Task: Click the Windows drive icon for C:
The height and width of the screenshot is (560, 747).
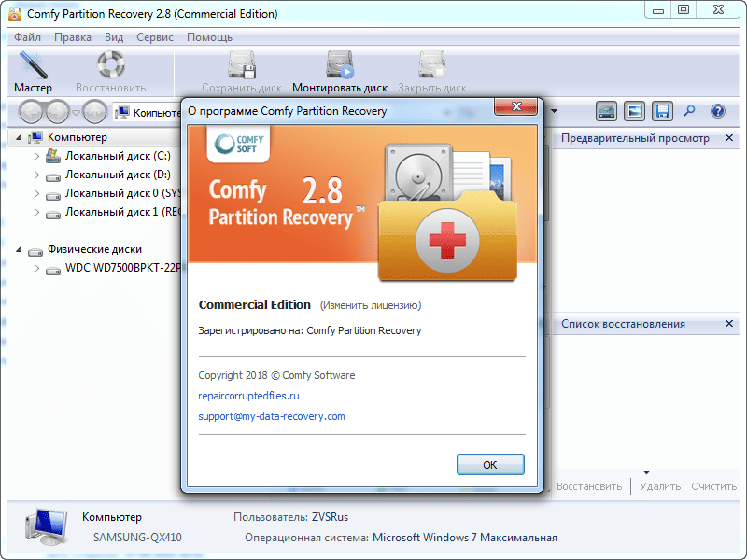Action: click(x=53, y=156)
